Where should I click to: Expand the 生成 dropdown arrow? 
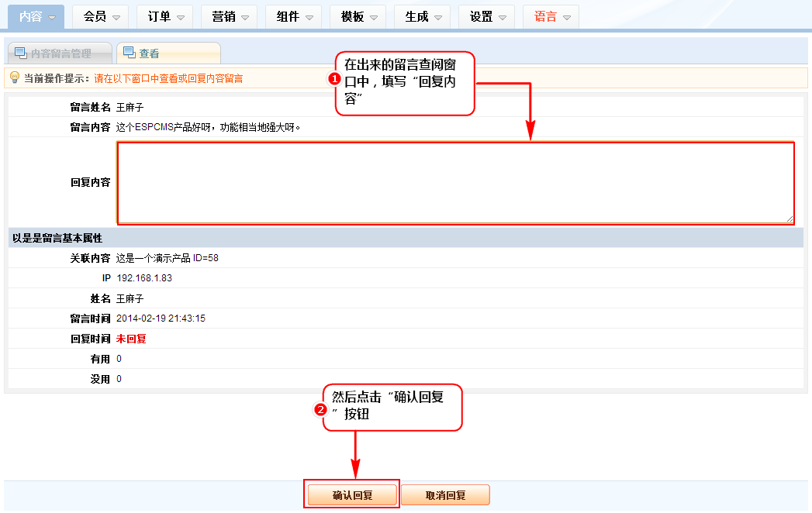tap(438, 17)
